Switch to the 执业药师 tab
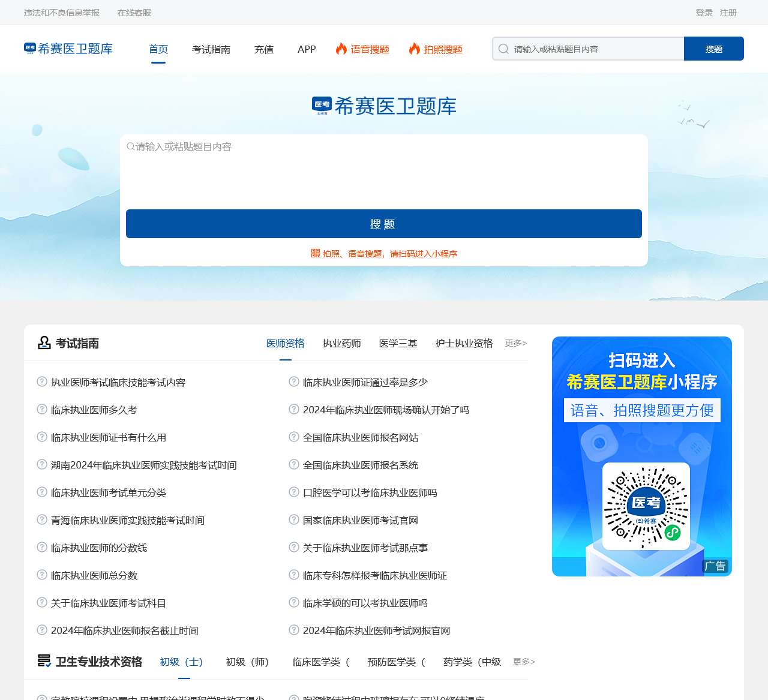The height and width of the screenshot is (700, 768). pos(342,343)
